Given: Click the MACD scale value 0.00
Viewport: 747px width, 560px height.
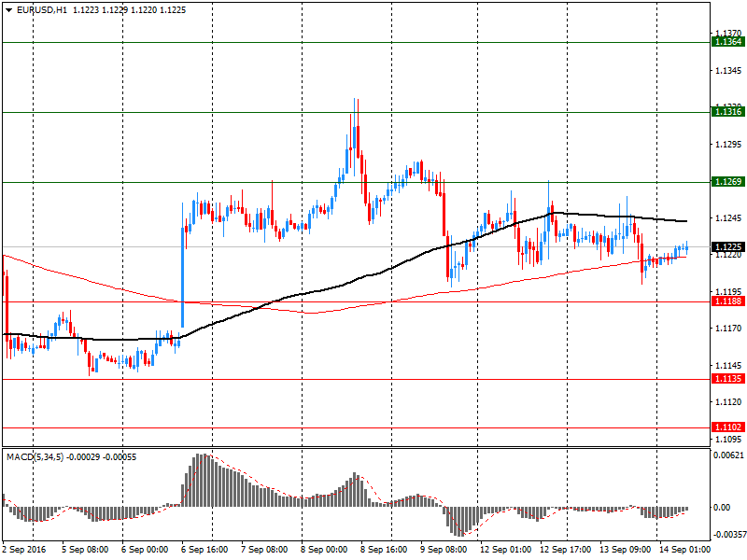Looking at the screenshot, I should coord(722,508).
